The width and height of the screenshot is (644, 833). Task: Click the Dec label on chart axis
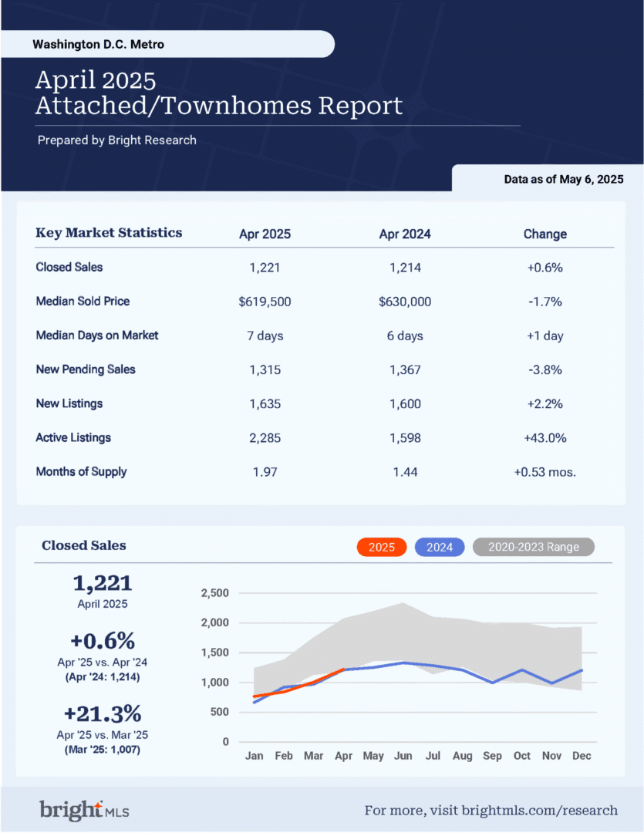pyautogui.click(x=582, y=756)
